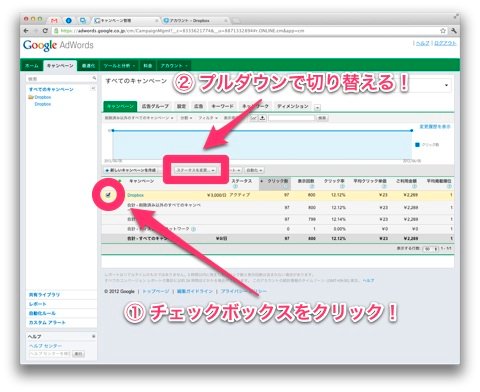Image resolution: width=480 pixels, height=392 pixels.
Task: Open the date range dropdown arrow at top right
Action: tap(446, 85)
